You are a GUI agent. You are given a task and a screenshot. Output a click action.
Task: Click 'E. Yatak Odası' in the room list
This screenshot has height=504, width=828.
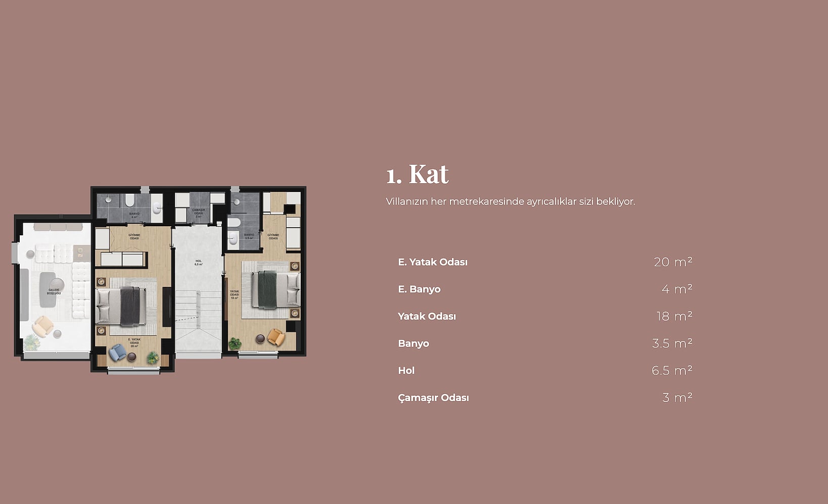433,262
